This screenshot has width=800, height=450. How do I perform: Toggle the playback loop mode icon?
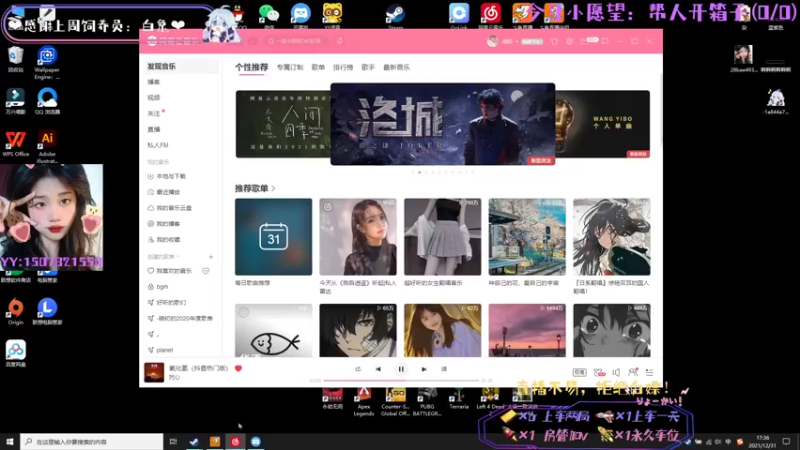click(358, 369)
